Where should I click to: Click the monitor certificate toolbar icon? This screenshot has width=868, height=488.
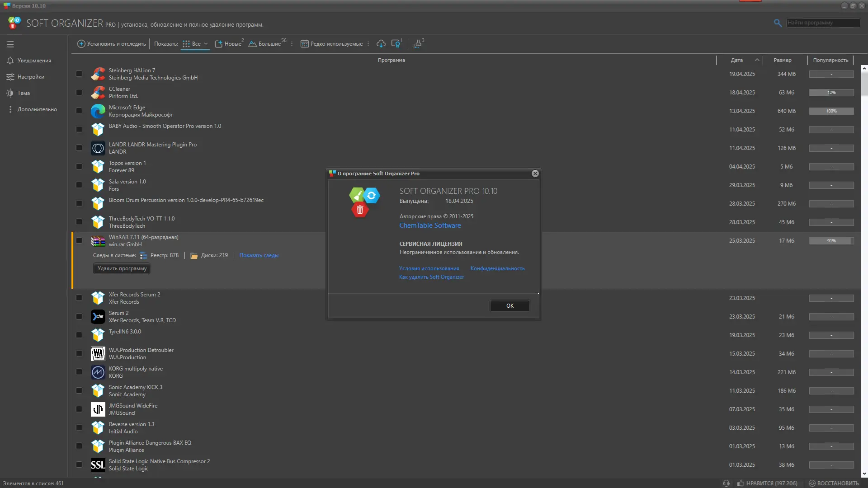click(396, 44)
